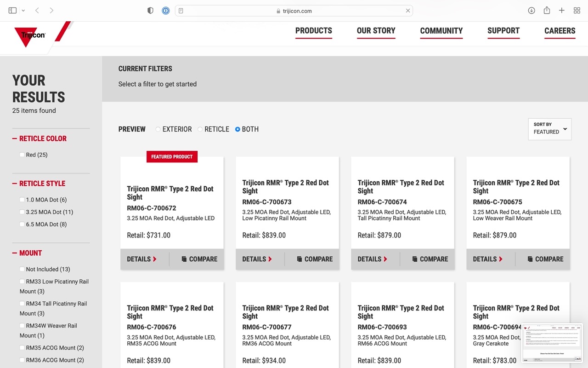Open the OUR STORY menu
Image resolution: width=588 pixels, height=368 pixels.
click(376, 31)
